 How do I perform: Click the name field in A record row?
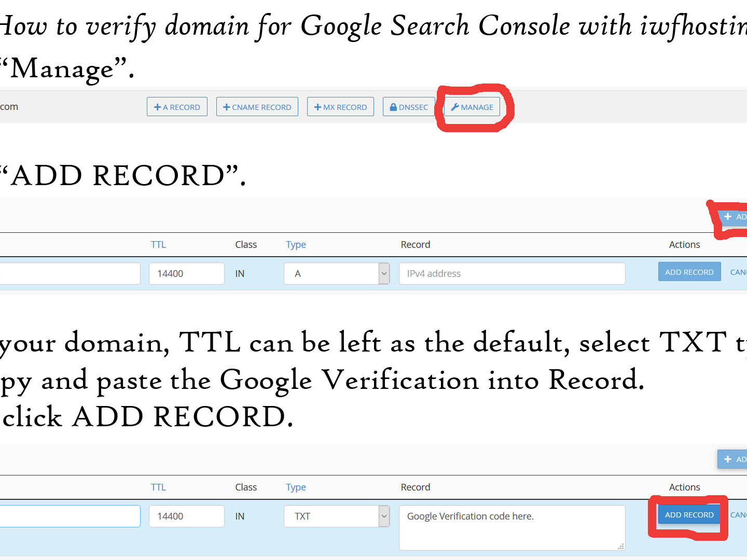point(70,273)
